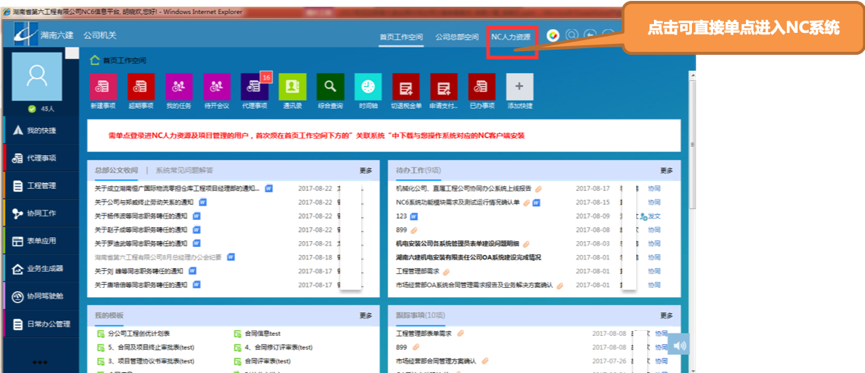865x373 pixels.
Task: Click attachment clip icon beside 899 pending item
Action: 414,230
